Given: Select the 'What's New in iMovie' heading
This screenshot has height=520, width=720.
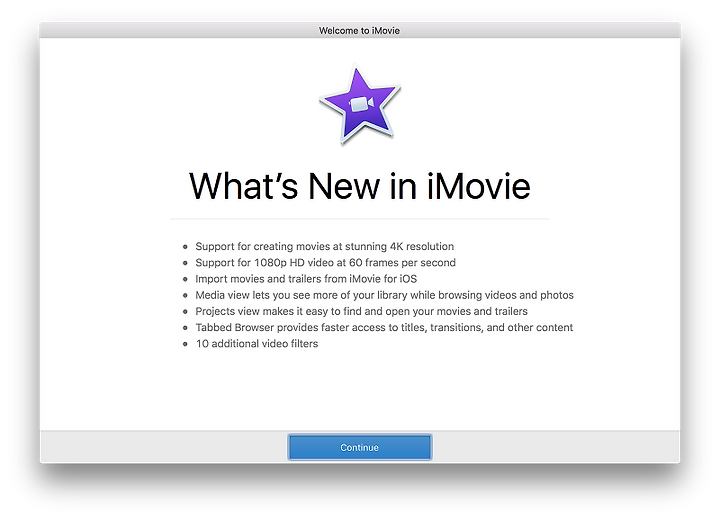Looking at the screenshot, I should coord(360,186).
